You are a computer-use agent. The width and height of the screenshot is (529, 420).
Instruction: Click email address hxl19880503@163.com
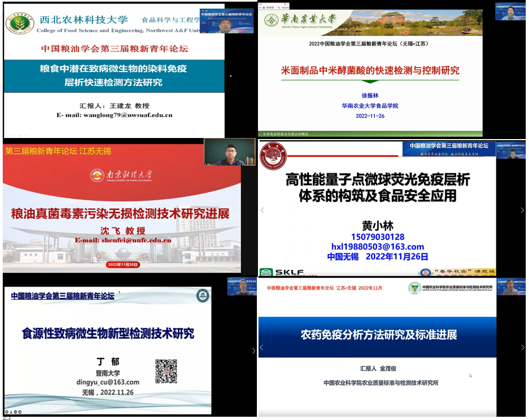377,247
